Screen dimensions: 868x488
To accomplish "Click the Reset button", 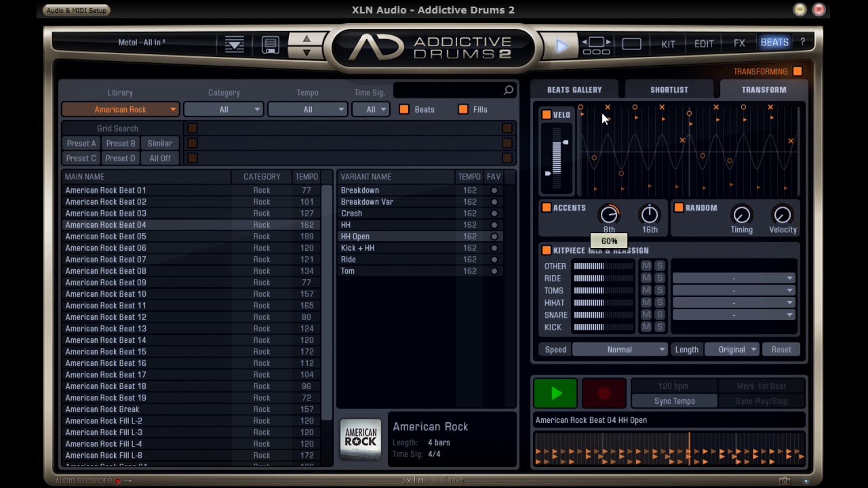I will (781, 350).
